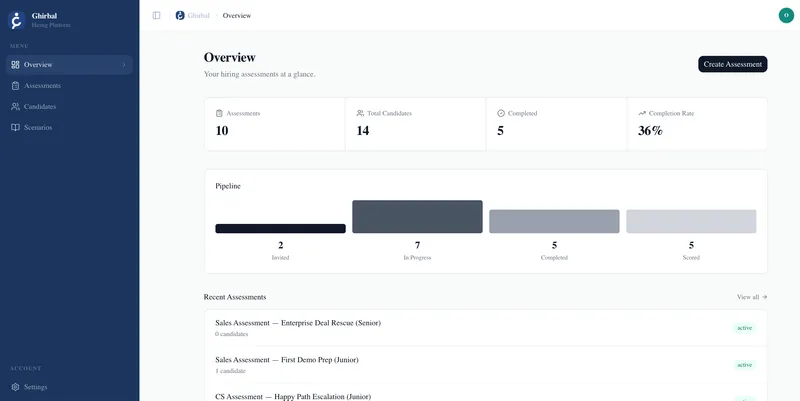The width and height of the screenshot is (800, 401).
Task: Click the Create Assessment button
Action: pyautogui.click(x=732, y=64)
